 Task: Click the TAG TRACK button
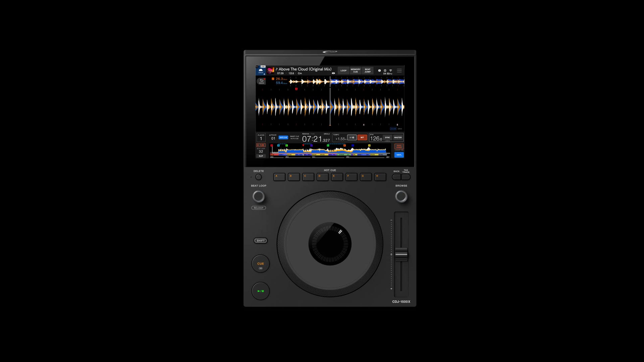[x=406, y=177]
